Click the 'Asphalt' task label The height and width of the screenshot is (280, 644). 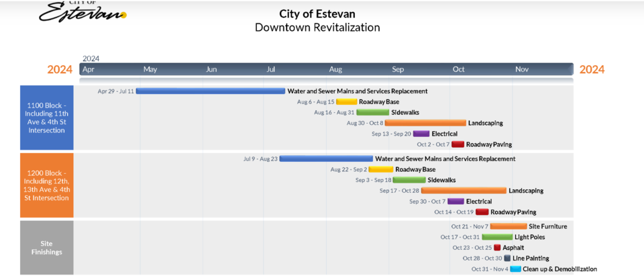coord(513,248)
